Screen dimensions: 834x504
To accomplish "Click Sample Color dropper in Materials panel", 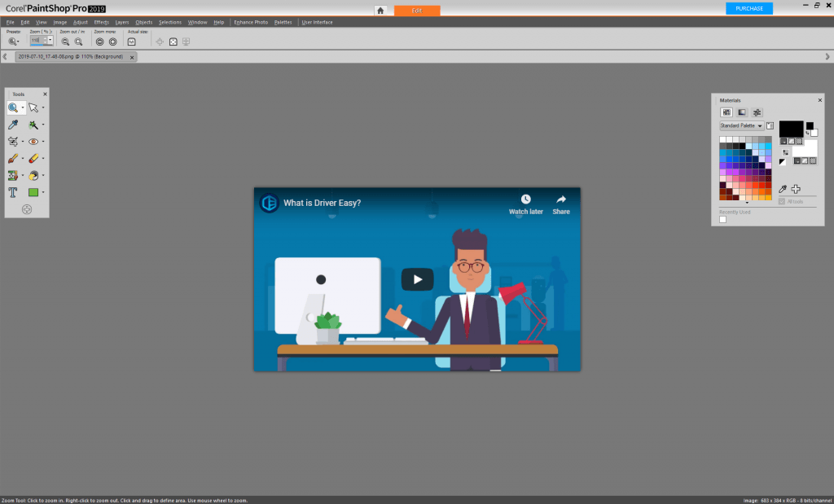I will click(x=783, y=189).
